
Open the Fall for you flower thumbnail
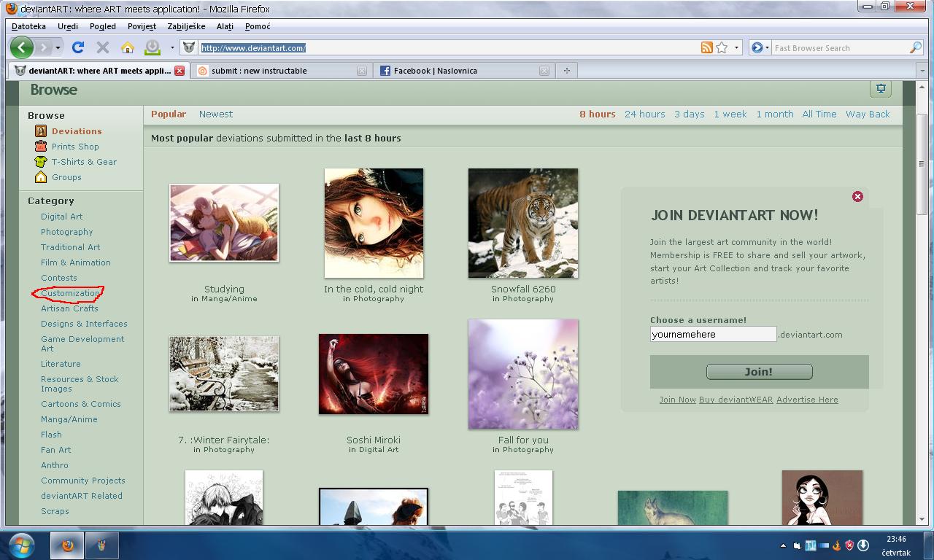[523, 374]
